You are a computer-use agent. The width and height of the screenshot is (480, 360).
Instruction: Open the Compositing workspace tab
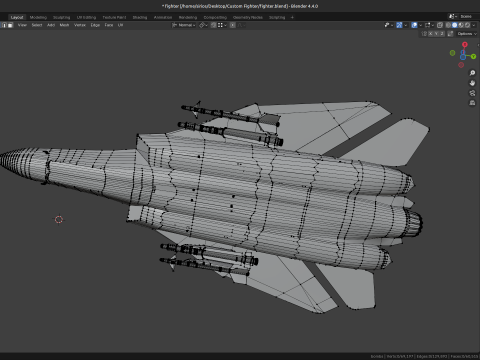[x=215, y=17]
